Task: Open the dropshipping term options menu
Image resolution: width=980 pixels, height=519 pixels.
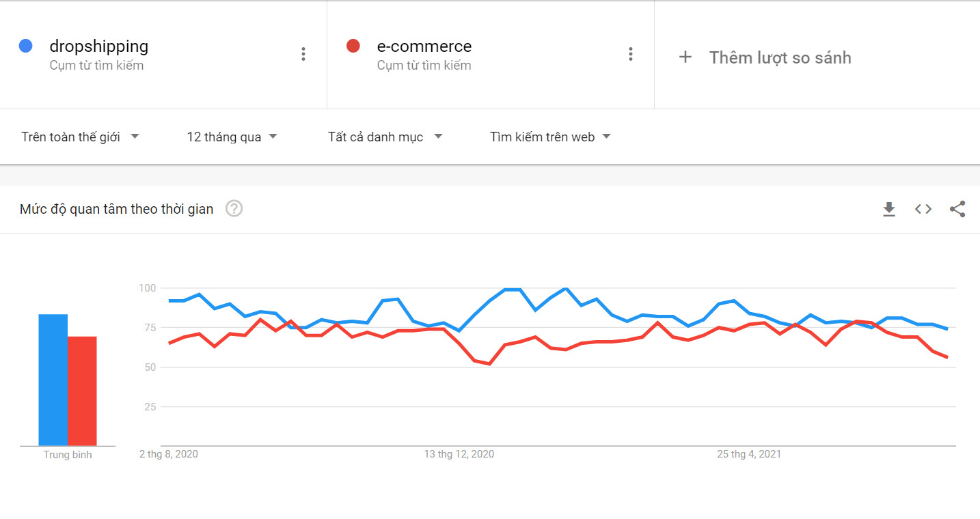Action: (303, 55)
